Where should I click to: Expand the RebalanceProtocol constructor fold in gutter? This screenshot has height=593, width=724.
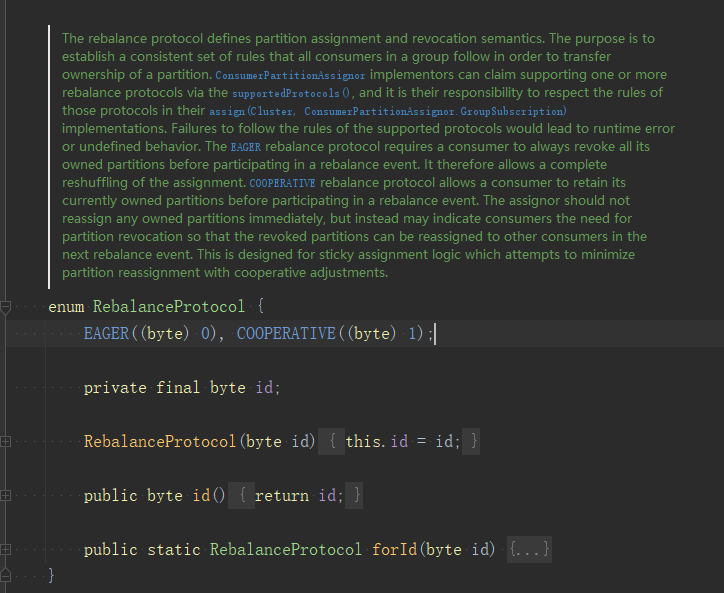point(6,441)
